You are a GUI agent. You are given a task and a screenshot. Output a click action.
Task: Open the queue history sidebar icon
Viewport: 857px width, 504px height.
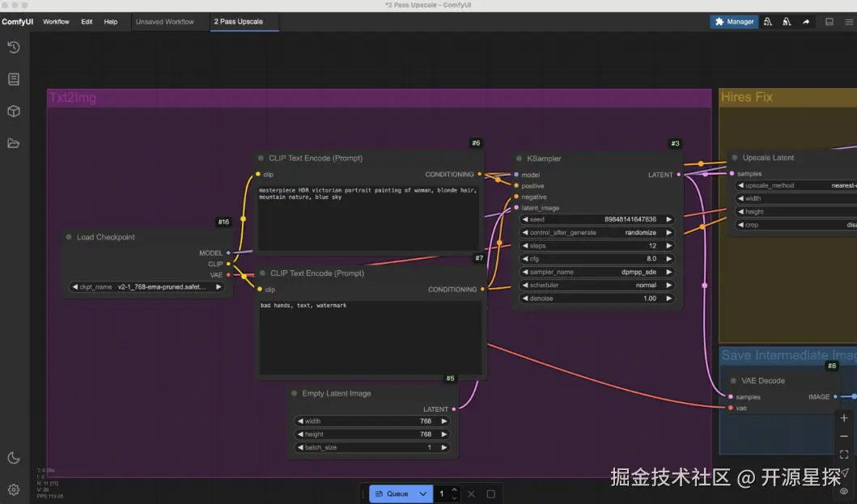[x=14, y=48]
